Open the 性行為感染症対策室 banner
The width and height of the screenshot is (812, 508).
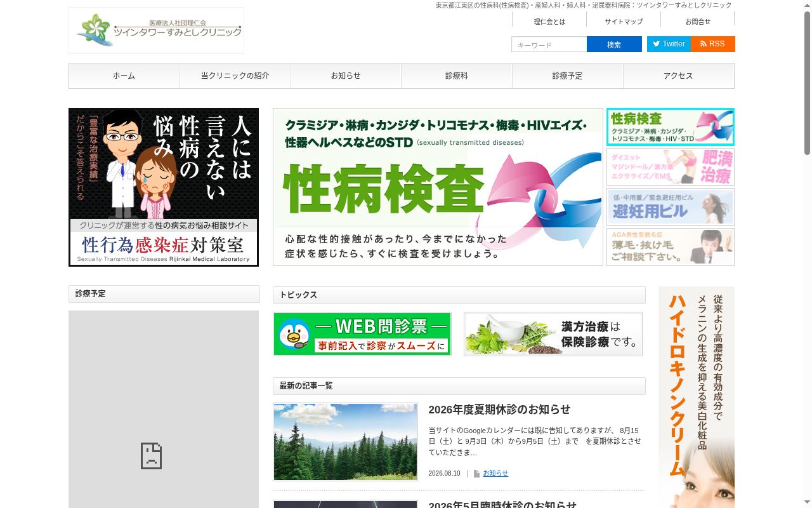164,187
